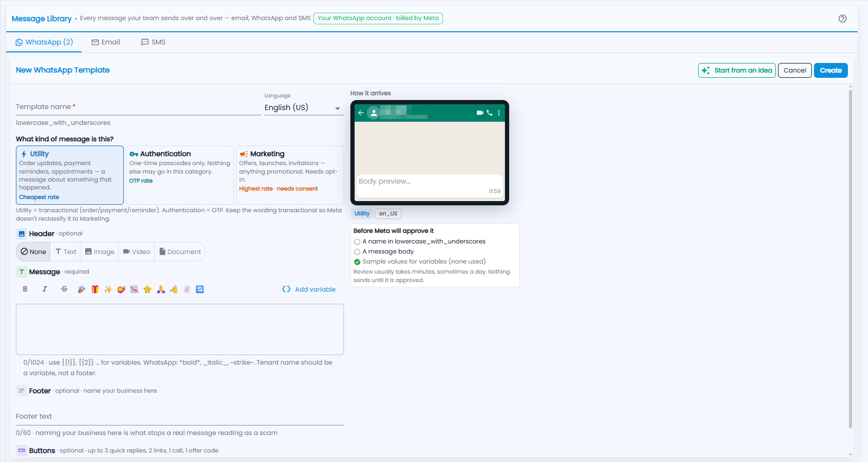Toggle bold formatting in Message toolbar

pyautogui.click(x=25, y=289)
